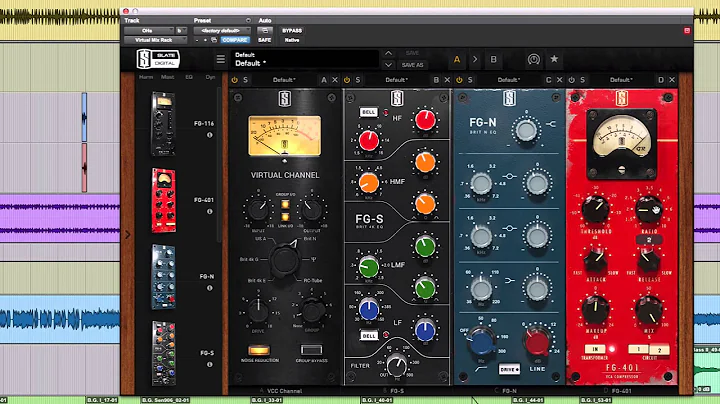Toggle FG-401 transformer IN button
The image size is (720, 404).
595,349
